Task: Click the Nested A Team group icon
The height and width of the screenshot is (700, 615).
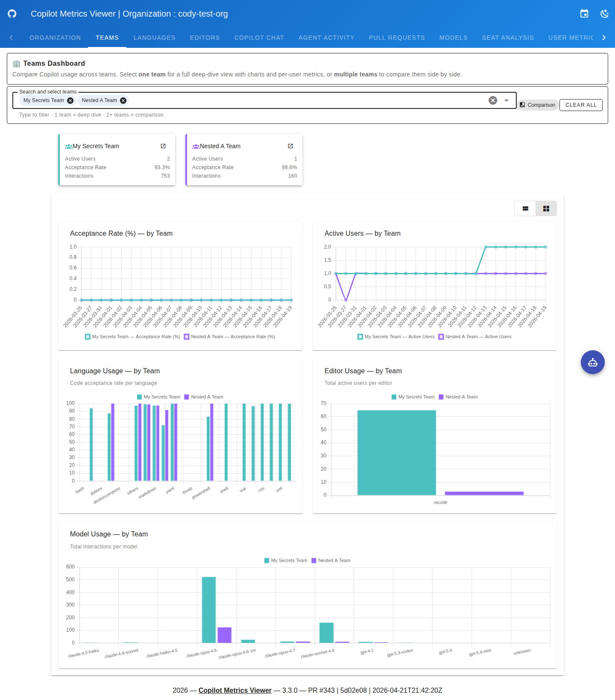Action: [196, 146]
